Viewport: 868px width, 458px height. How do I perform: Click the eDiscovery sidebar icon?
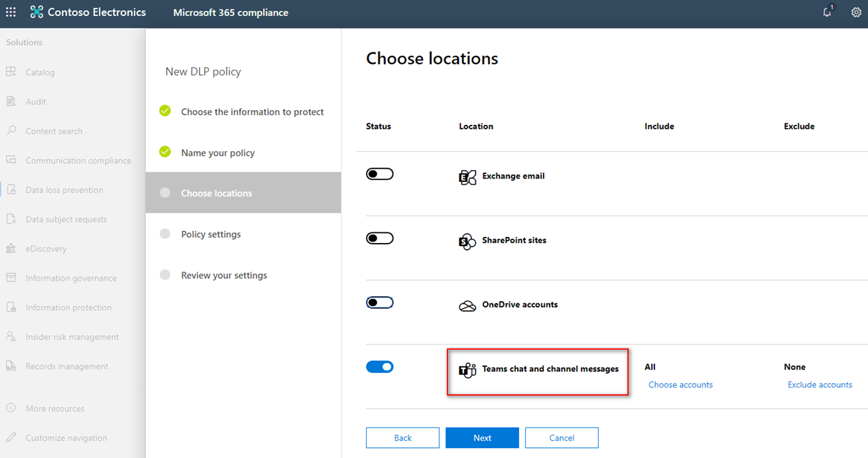pos(11,248)
